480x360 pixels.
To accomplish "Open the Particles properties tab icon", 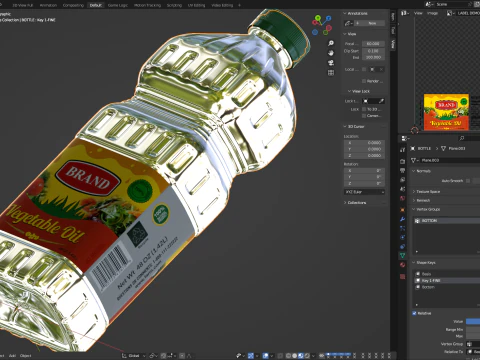I will click(402, 228).
